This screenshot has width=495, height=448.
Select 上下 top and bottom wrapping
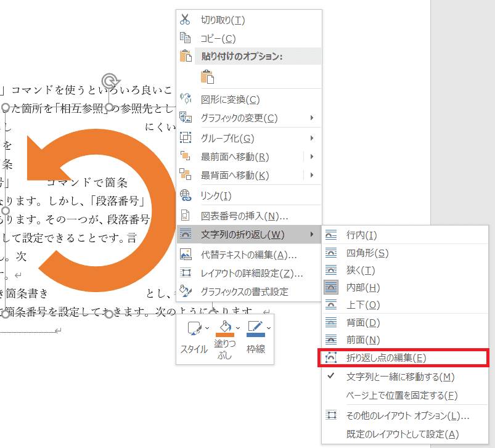click(362, 304)
